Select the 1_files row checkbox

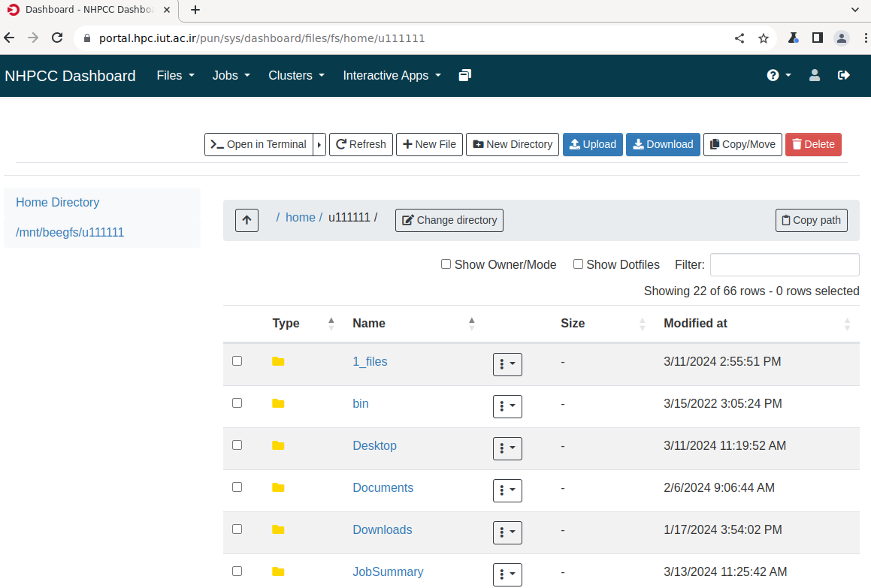(237, 361)
